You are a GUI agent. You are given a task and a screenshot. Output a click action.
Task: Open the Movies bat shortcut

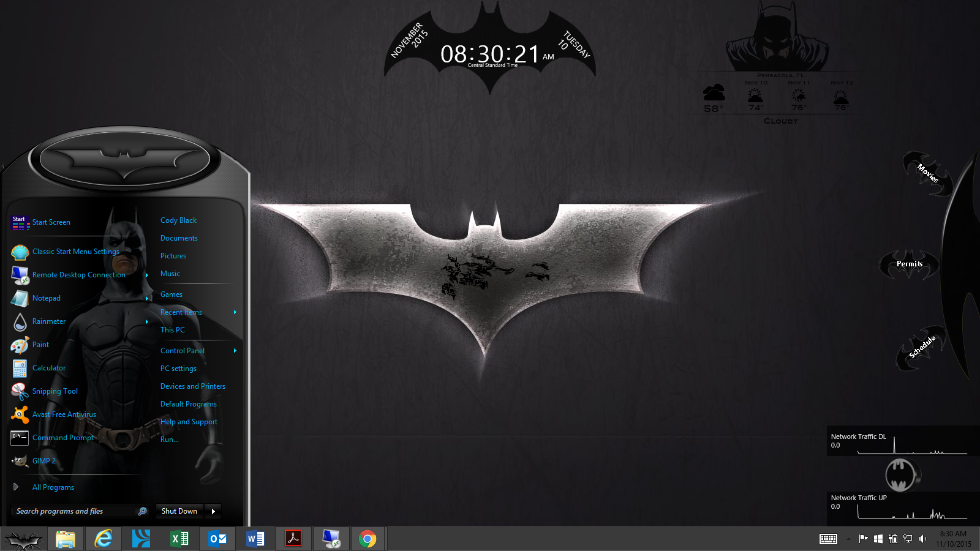(x=927, y=173)
